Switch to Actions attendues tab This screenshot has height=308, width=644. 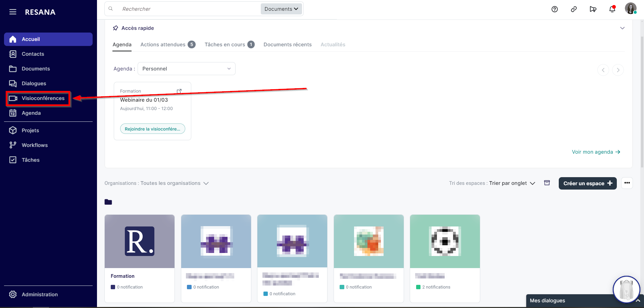coord(168,45)
